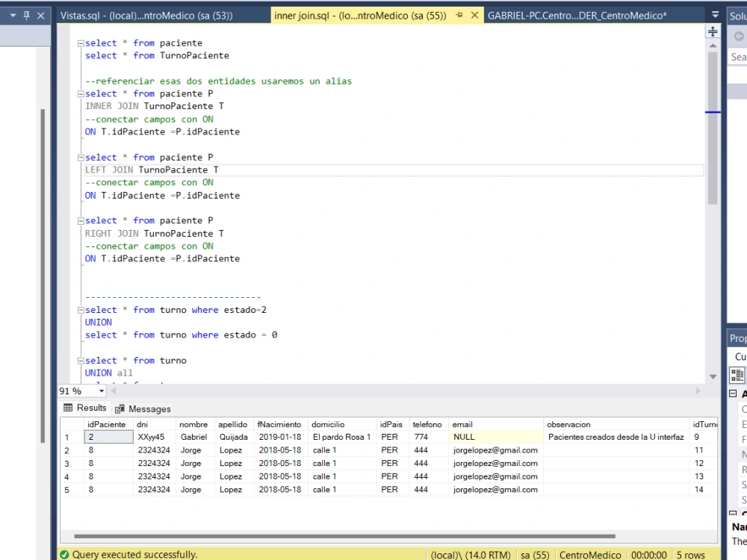Collapse the INNER JOIN query block

(81, 94)
